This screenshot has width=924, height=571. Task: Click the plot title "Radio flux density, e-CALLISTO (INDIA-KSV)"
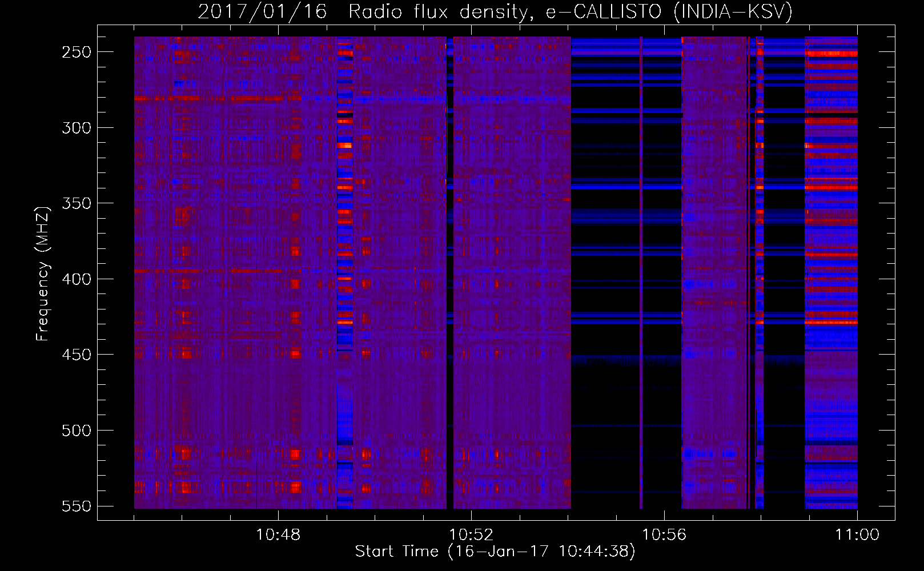point(571,11)
